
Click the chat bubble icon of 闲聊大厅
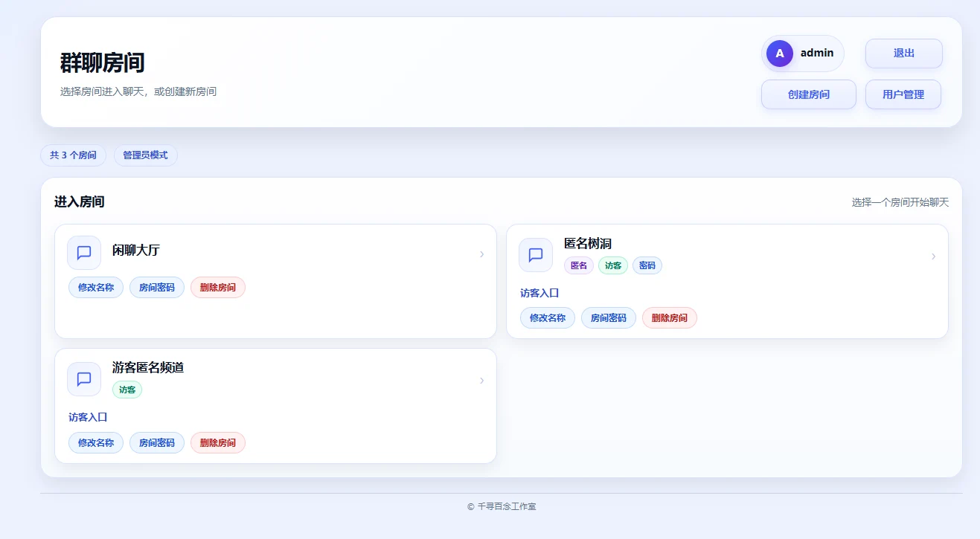(x=84, y=253)
